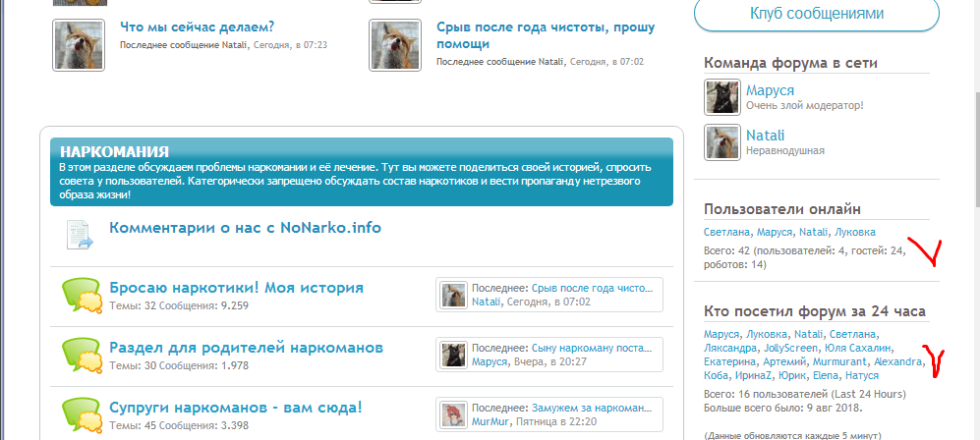Open the latest post "Сыну наркоману поста…"
Viewport: 980px width, 440px height.
[x=592, y=349]
